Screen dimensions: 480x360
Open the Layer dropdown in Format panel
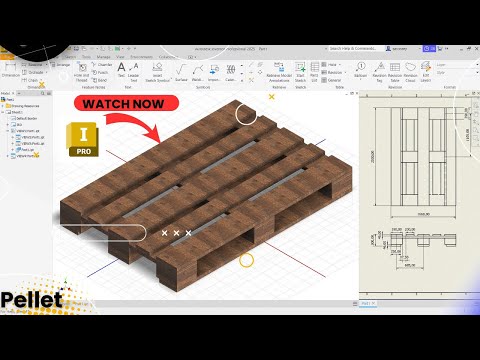458,65
